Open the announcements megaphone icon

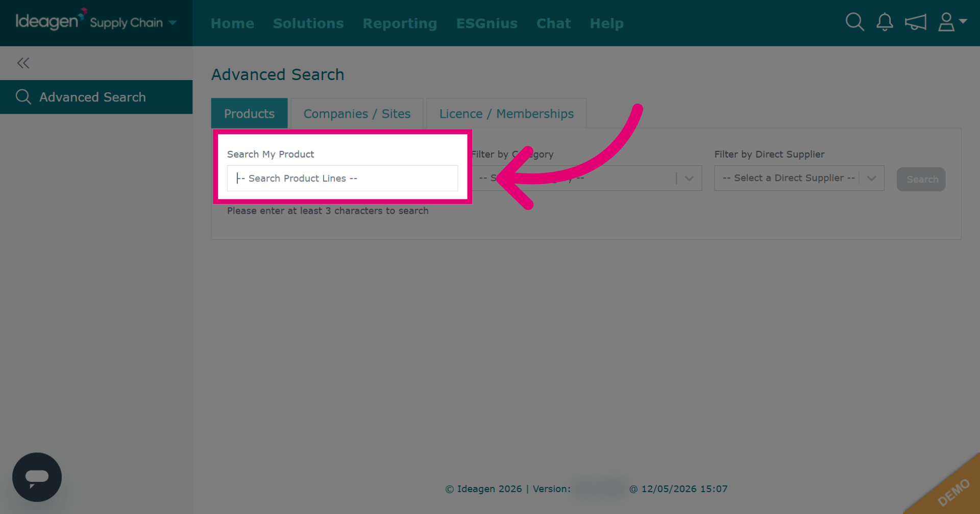click(916, 22)
